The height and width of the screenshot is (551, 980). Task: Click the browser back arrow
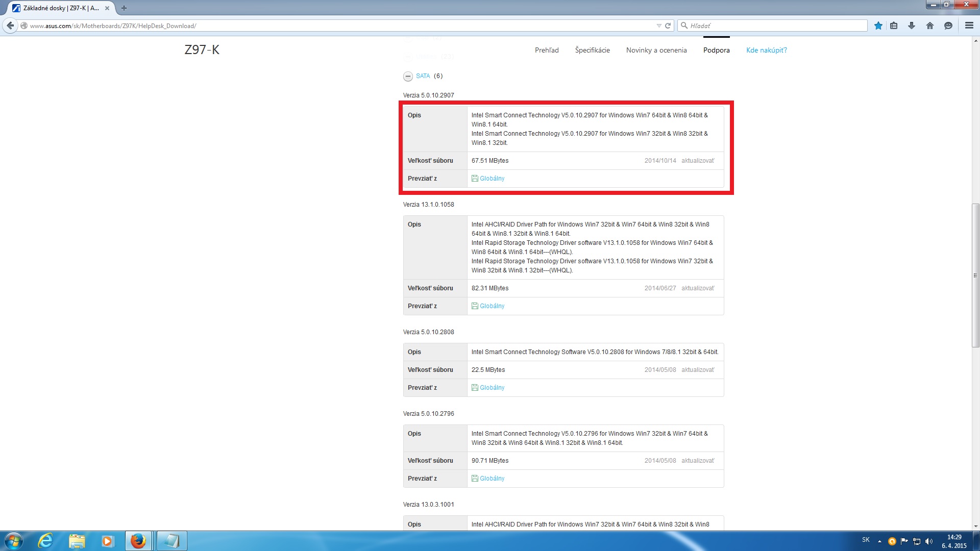(x=10, y=26)
